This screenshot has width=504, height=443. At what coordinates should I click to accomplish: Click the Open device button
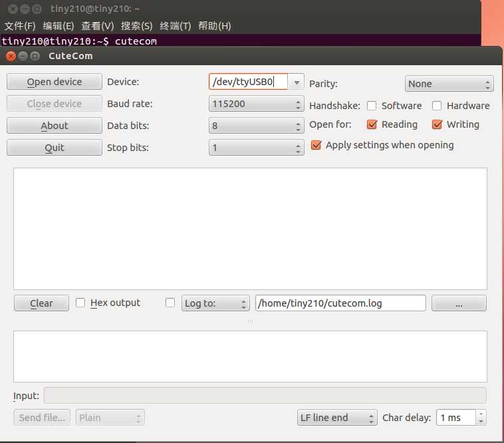(x=55, y=82)
